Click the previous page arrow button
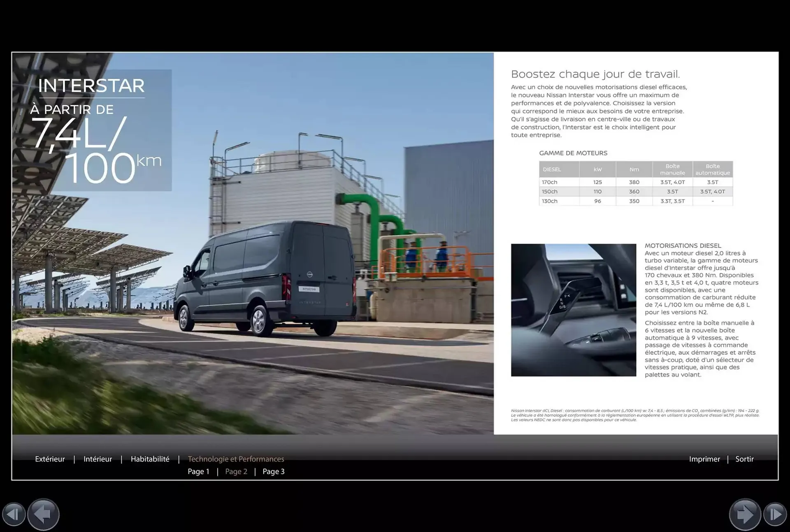Viewport: 790px width, 532px height. pos(43,514)
